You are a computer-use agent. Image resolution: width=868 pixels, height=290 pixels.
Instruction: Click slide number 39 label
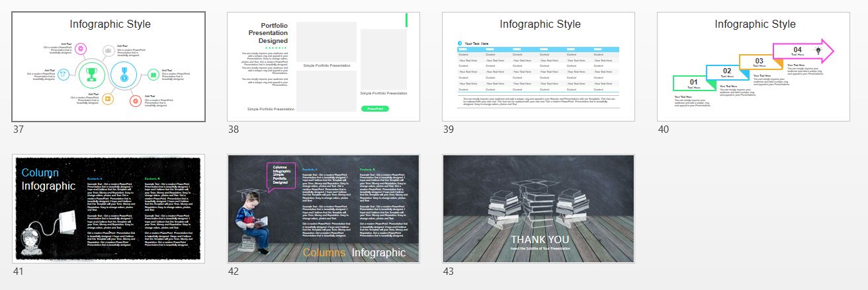pyautogui.click(x=449, y=129)
